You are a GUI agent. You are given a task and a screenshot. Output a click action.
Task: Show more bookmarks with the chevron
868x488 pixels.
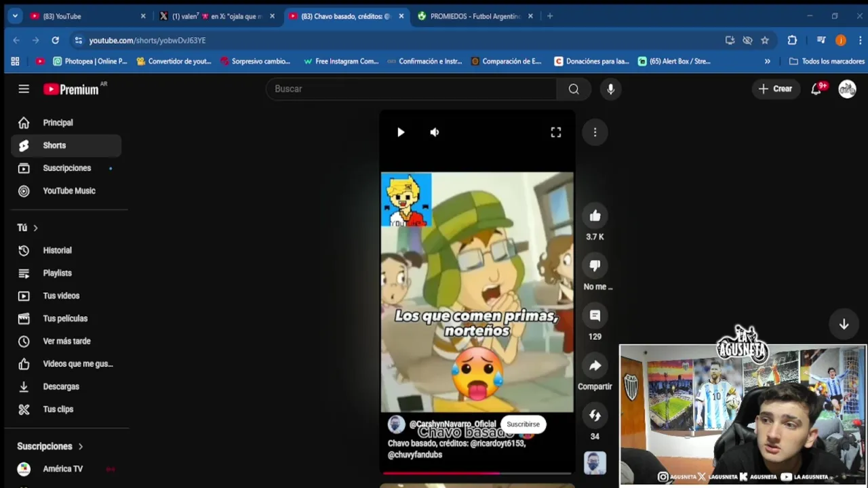pyautogui.click(x=767, y=61)
